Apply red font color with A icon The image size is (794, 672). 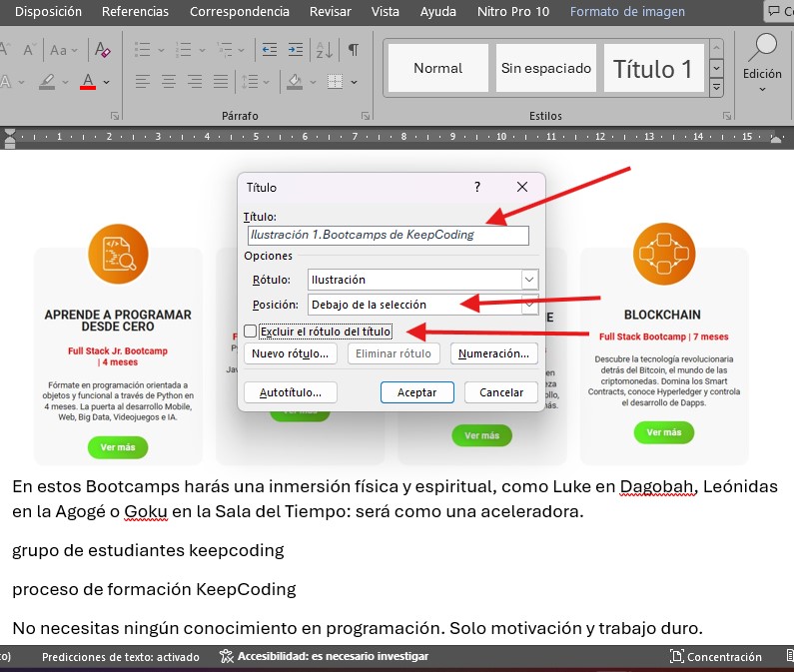tap(88, 81)
